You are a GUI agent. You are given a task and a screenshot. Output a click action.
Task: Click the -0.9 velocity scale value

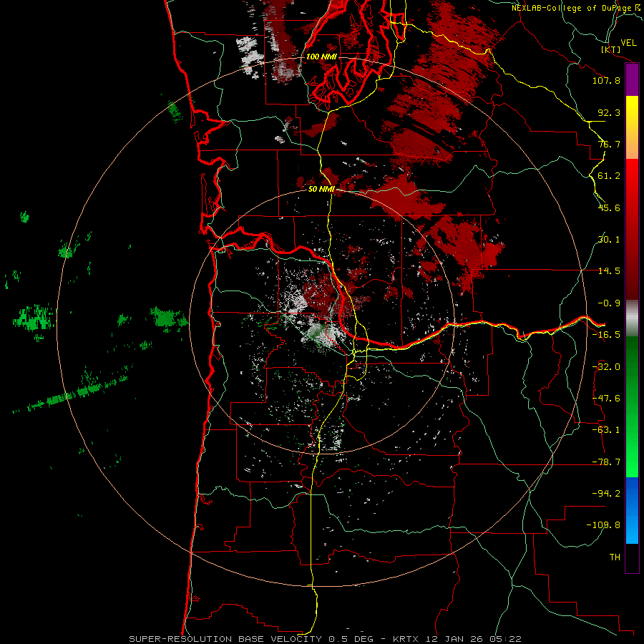(x=609, y=303)
